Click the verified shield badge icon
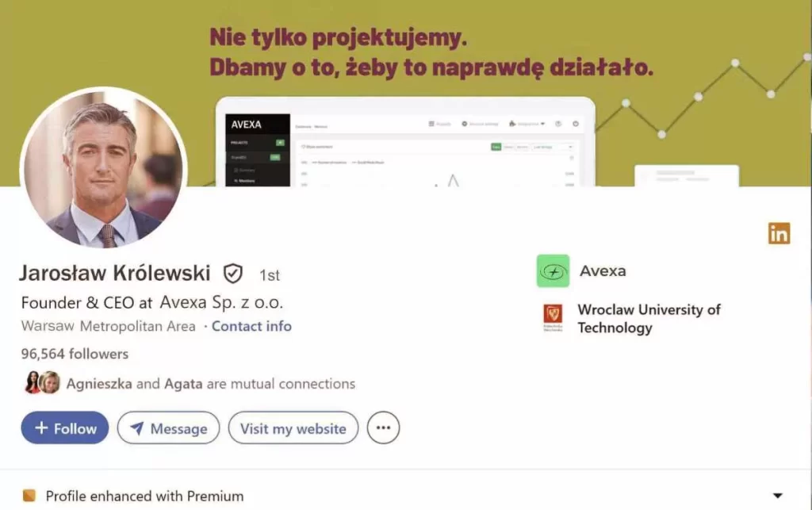The width and height of the screenshot is (812, 510). (x=232, y=274)
